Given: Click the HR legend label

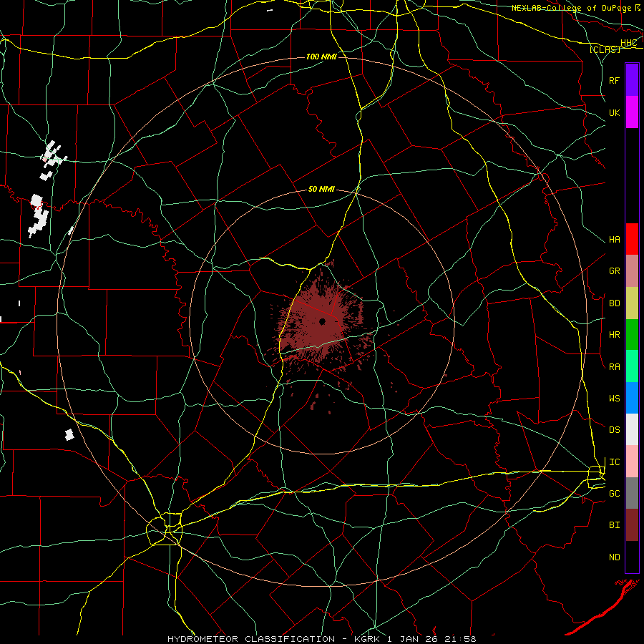Looking at the screenshot, I should (x=614, y=335).
